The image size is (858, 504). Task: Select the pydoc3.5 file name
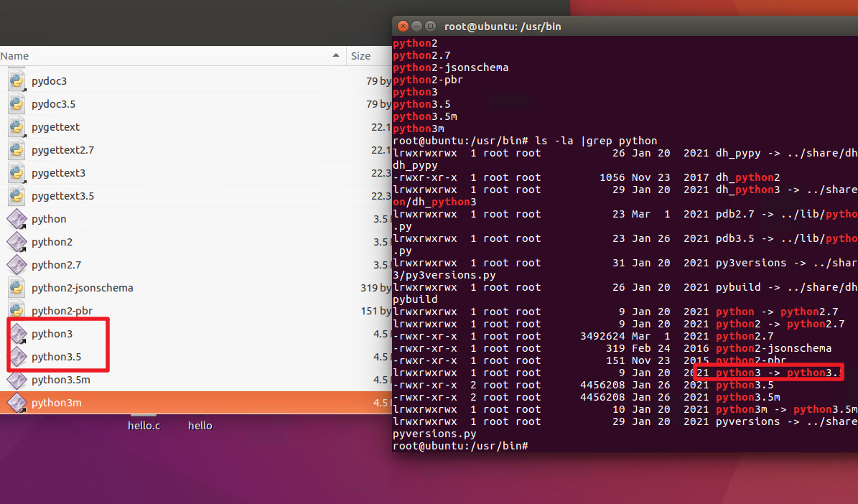coord(54,104)
